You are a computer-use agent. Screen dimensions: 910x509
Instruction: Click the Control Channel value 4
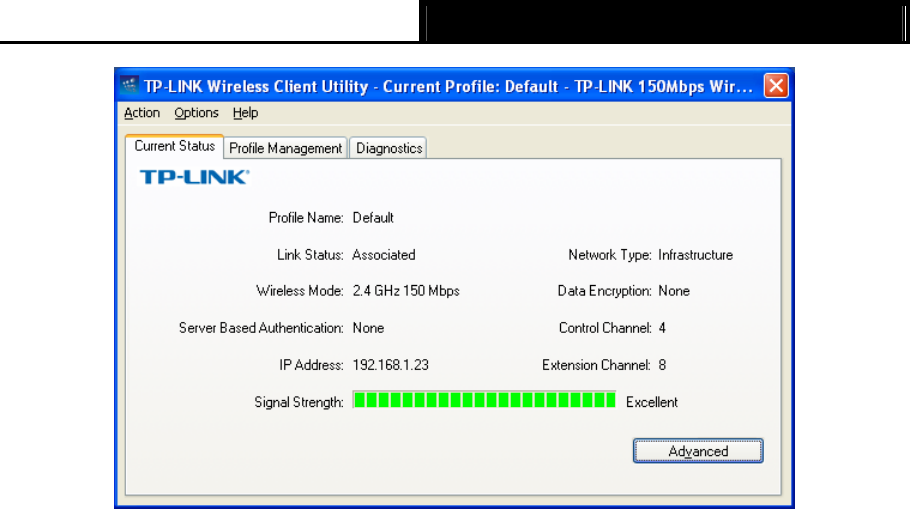pos(662,328)
